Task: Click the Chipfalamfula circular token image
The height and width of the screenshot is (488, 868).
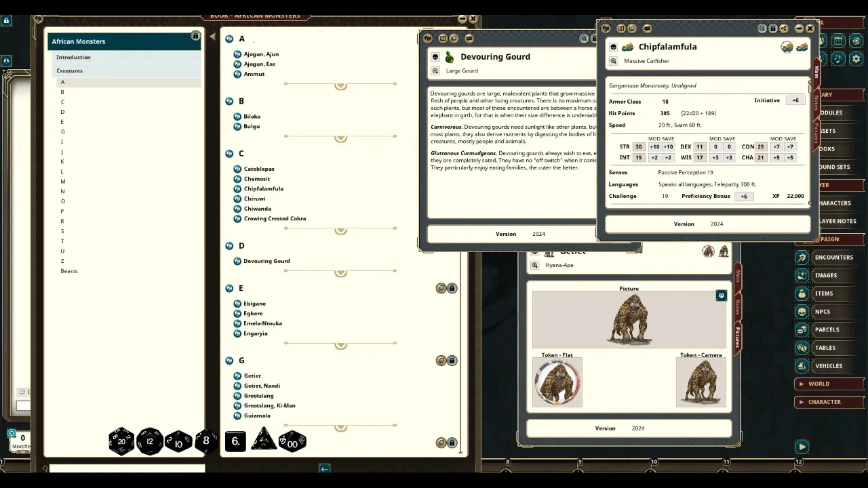Action: [787, 47]
